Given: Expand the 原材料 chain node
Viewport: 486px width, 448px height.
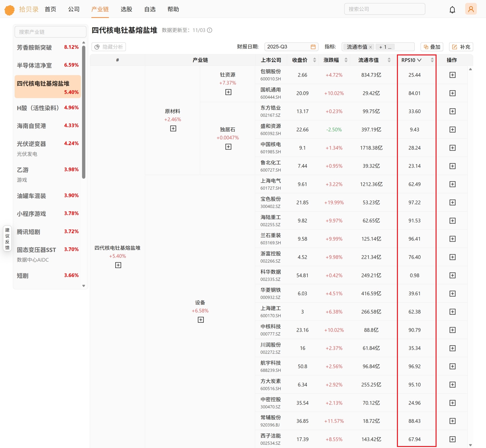Looking at the screenshot, I should coord(173,128).
